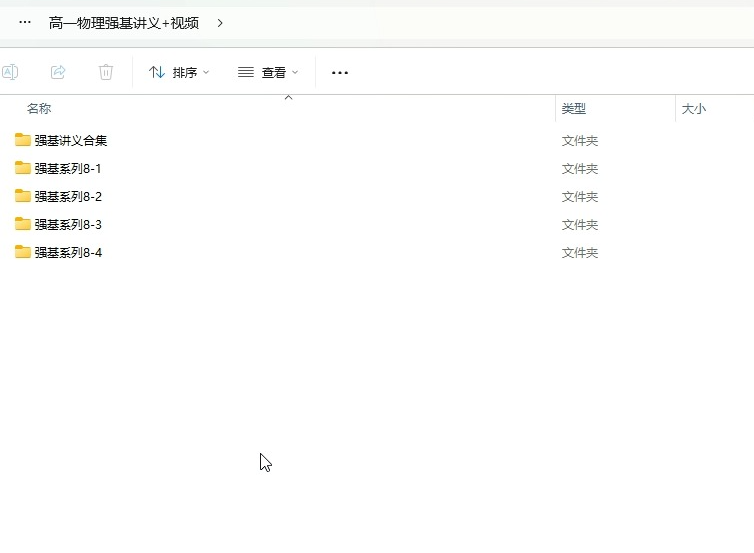The width and height of the screenshot is (754, 553).
Task: Click the 文件夹 type cell of 强基系列8-4
Action: [580, 253]
